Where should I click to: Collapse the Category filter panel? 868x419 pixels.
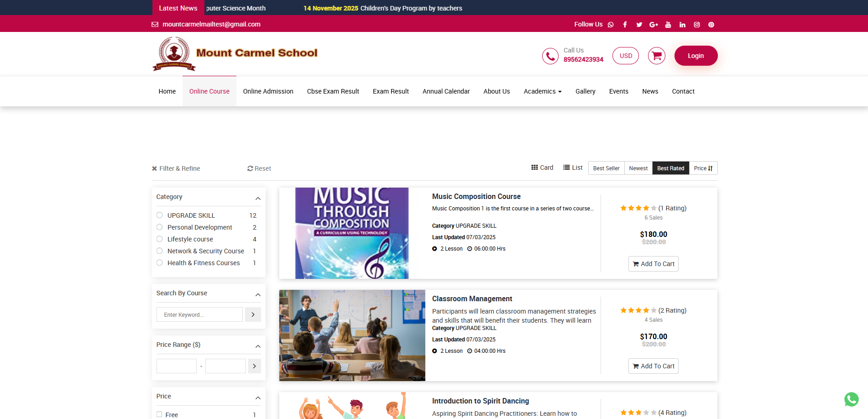click(258, 198)
